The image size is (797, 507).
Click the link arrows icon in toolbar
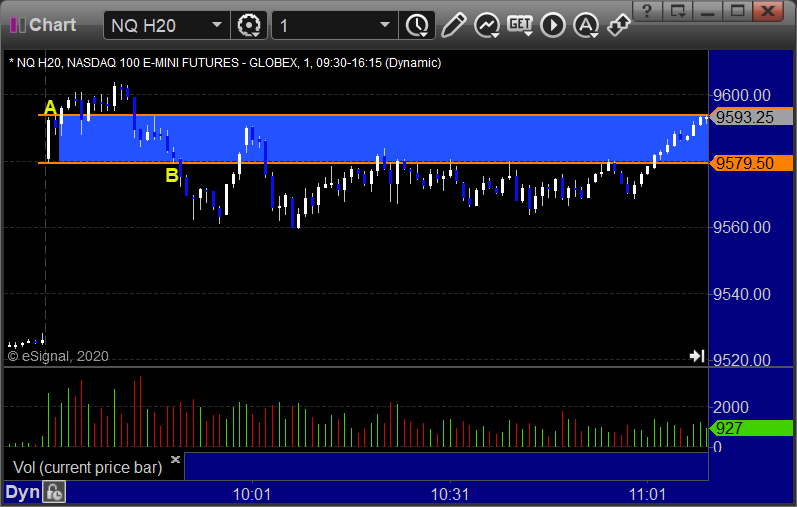click(619, 25)
